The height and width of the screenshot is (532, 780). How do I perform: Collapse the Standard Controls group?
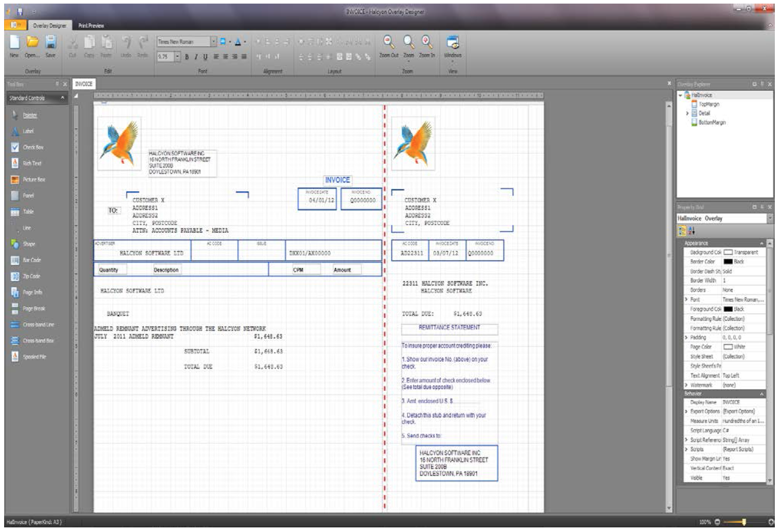tap(63, 98)
